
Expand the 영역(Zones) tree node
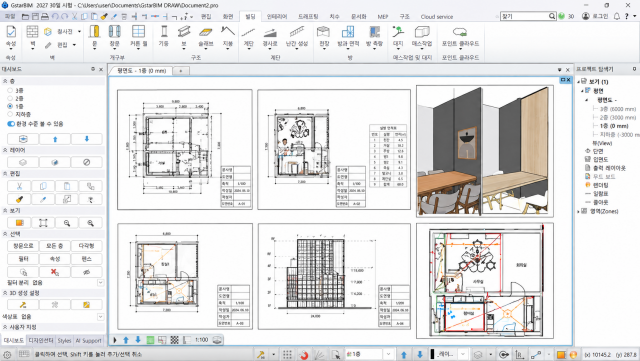coord(578,212)
